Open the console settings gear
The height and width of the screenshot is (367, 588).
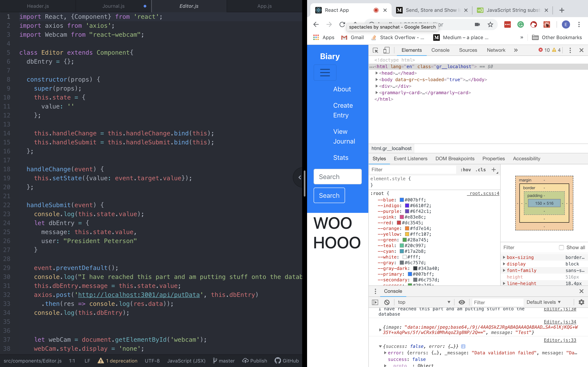tap(581, 302)
